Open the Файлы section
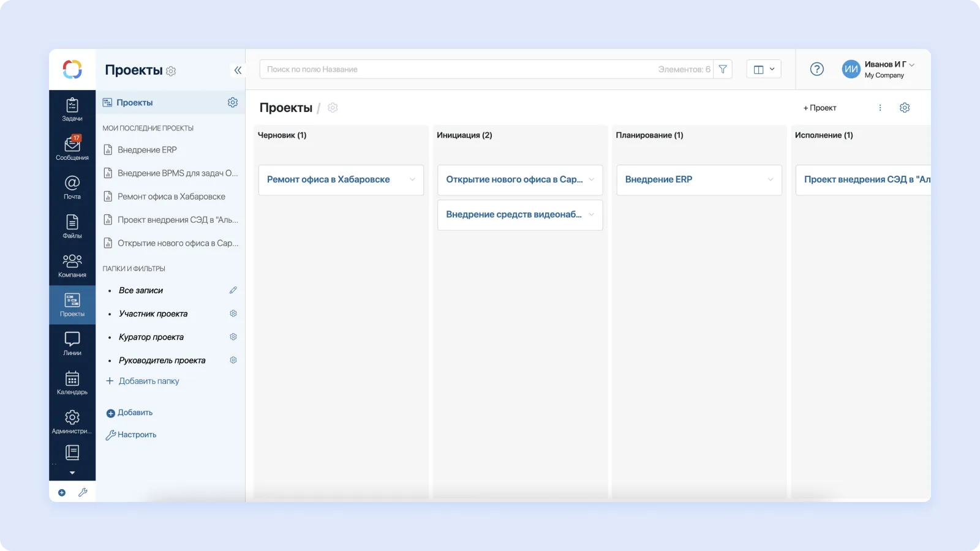Image resolution: width=980 pixels, height=551 pixels. [72, 227]
